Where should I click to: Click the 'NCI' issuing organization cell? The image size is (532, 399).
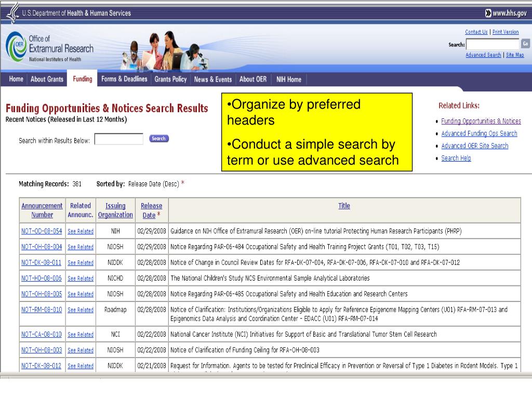click(x=115, y=334)
